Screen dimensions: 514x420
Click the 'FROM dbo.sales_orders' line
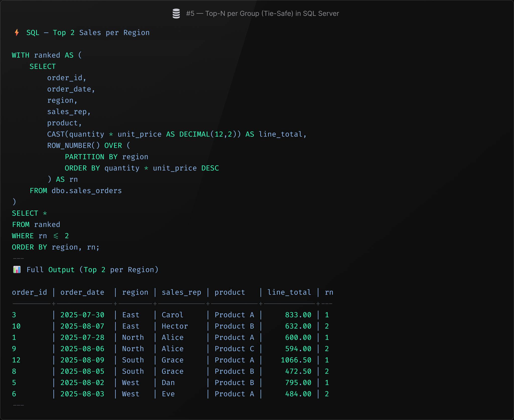pyautogui.click(x=76, y=191)
